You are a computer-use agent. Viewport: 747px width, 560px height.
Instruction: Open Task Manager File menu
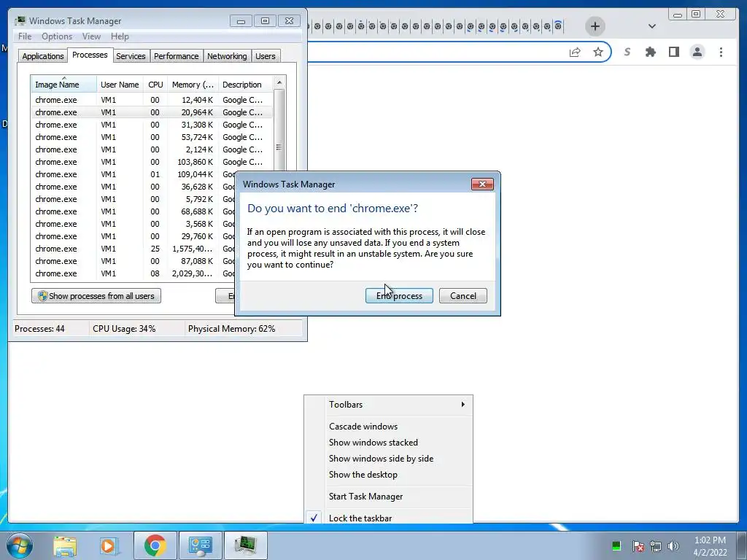25,36
